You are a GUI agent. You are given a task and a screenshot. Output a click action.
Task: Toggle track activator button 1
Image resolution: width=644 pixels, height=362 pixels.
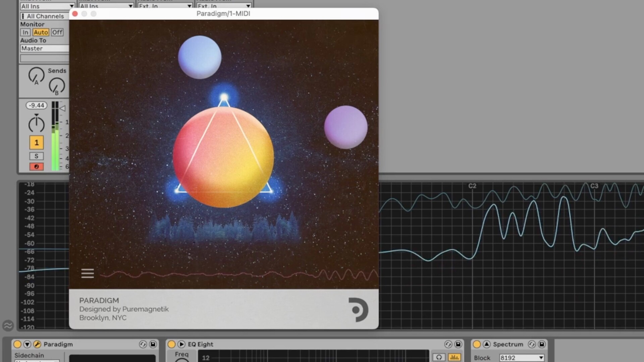coord(37,142)
